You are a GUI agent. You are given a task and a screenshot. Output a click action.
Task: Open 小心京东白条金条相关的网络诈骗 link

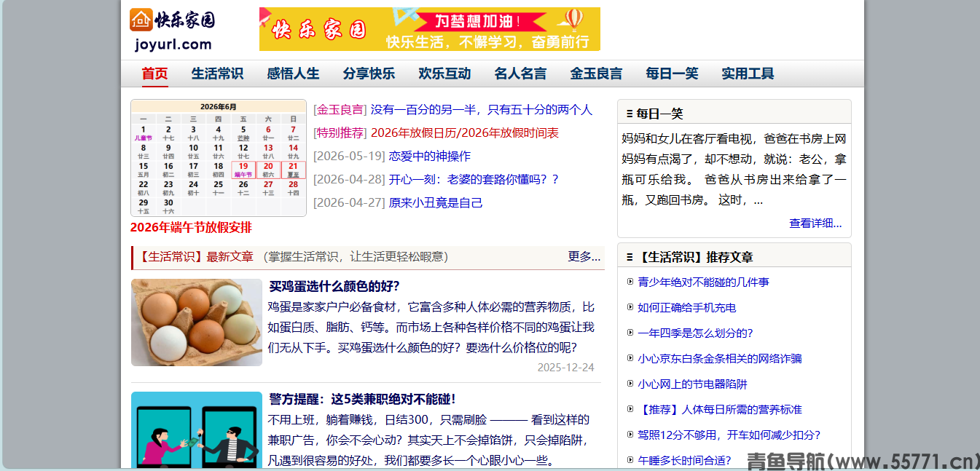pyautogui.click(x=720, y=359)
